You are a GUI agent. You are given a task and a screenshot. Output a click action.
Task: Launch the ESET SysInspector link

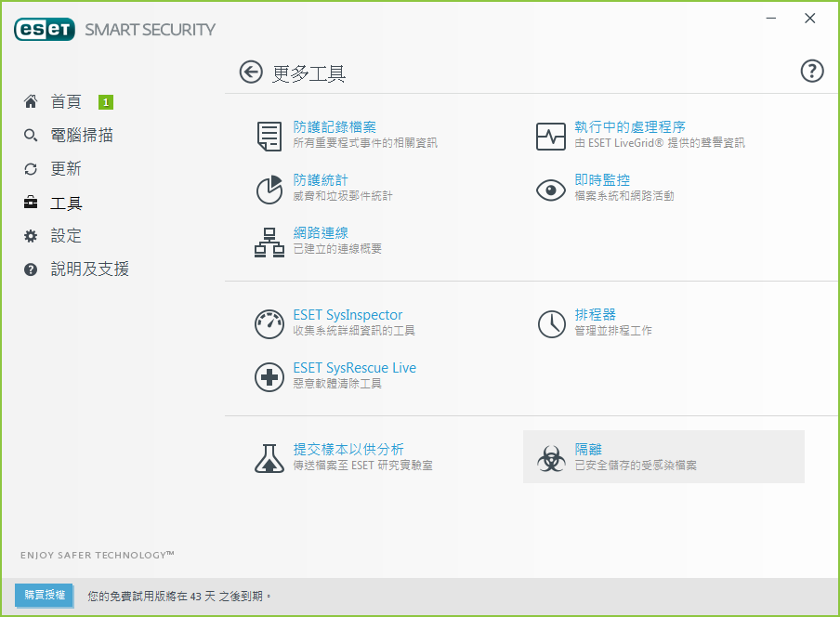[x=348, y=315]
